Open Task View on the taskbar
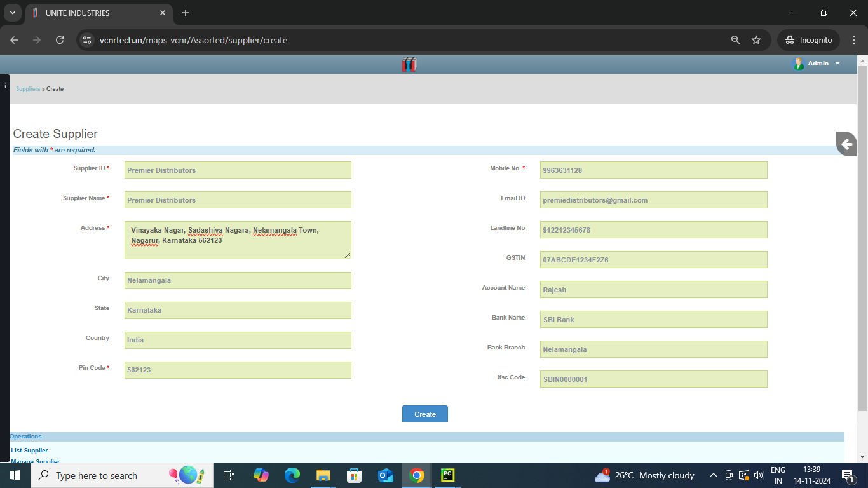Screen dimensions: 868x488 (229, 475)
